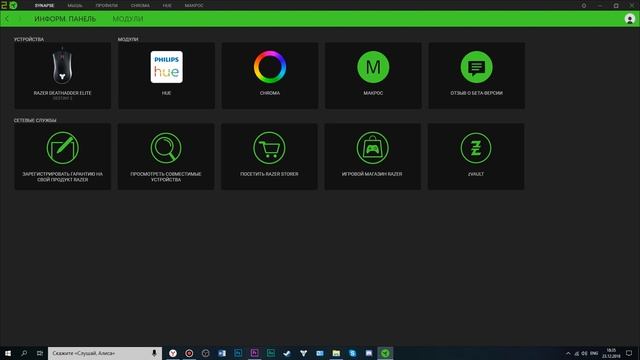Switch to the SYNAPSE top tab
The width and height of the screenshot is (640, 360).
44,6
